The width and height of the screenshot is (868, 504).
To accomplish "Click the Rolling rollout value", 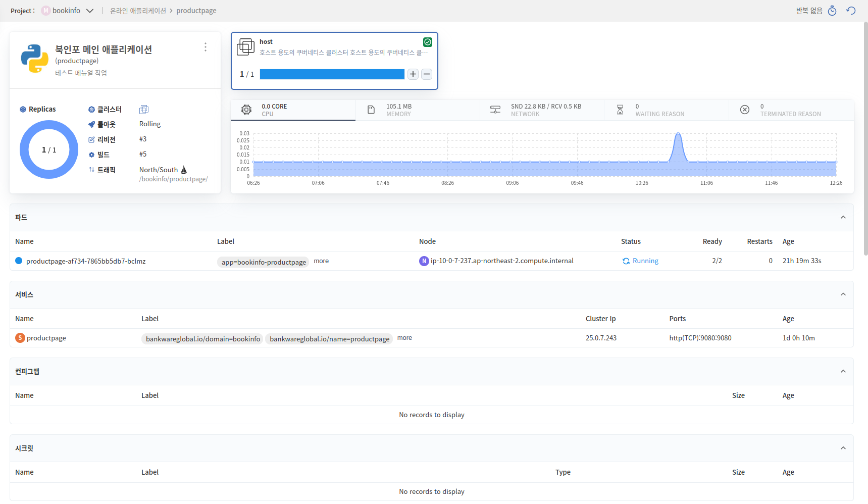I will tap(150, 124).
